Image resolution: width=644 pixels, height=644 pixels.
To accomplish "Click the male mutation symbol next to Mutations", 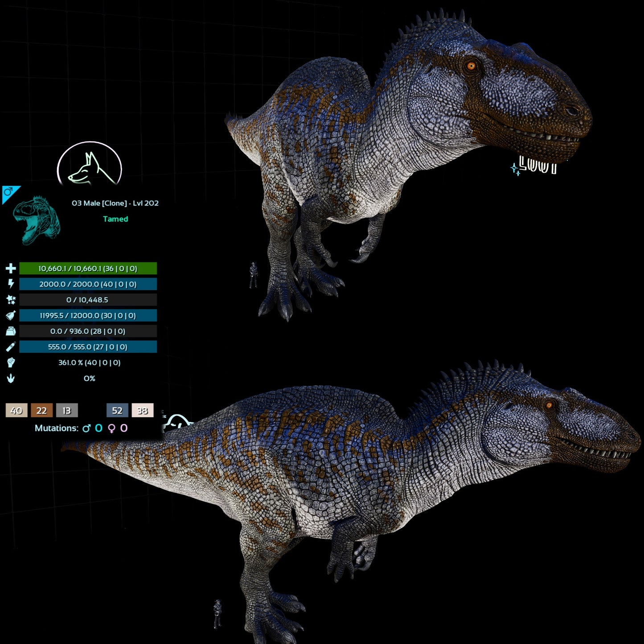I will tap(87, 428).
